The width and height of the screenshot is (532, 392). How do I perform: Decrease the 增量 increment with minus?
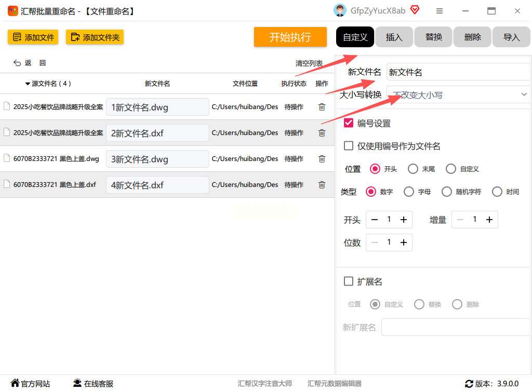pyautogui.click(x=460, y=220)
